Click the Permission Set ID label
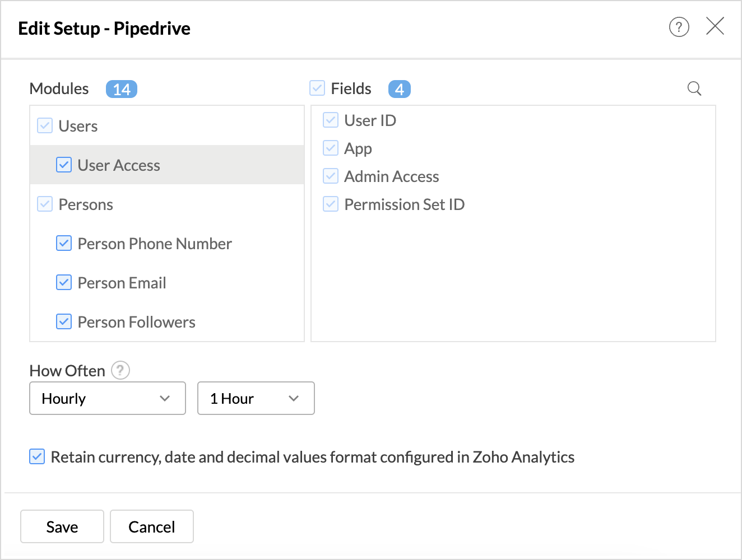The image size is (742, 560). tap(405, 204)
